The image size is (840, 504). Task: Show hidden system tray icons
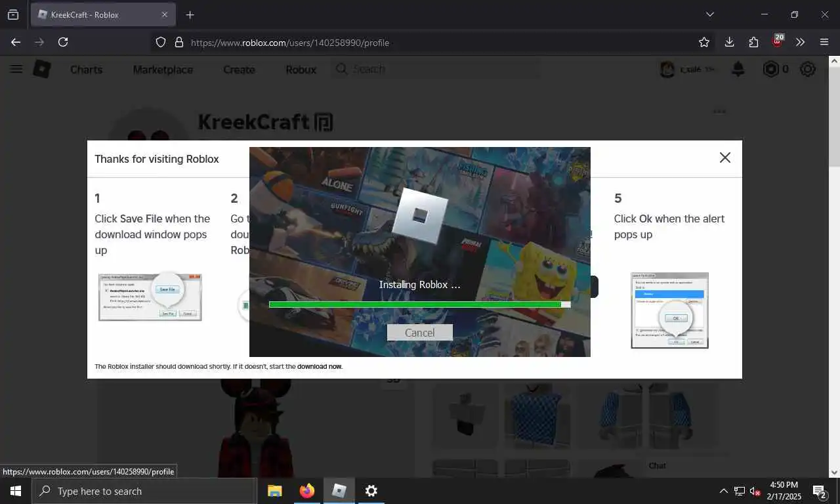(723, 491)
